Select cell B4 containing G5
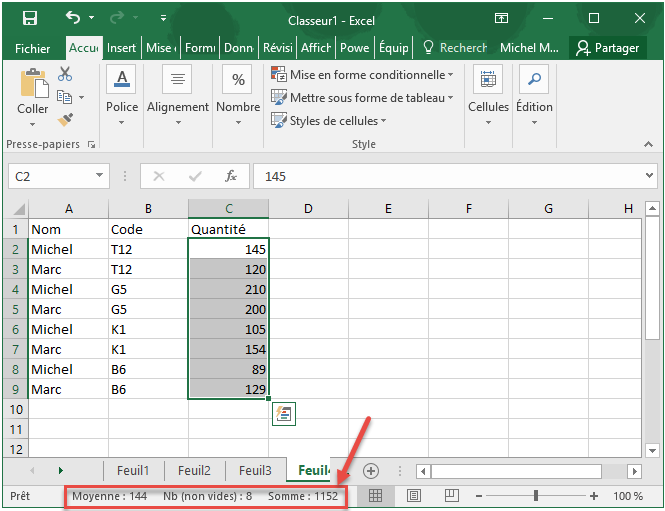Screen dimensions: 665x511 point(148,289)
